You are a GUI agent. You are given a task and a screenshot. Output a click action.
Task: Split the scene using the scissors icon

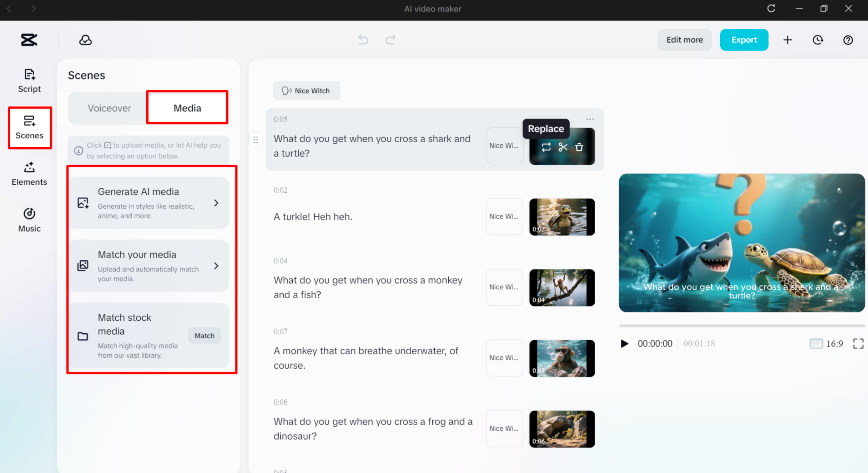(562, 147)
